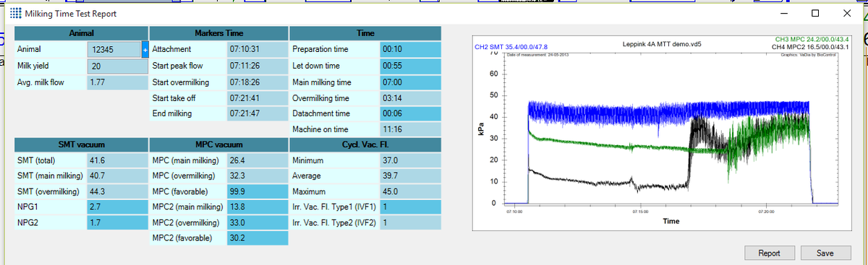Click the Report button
This screenshot has width=868, height=265.
click(769, 253)
